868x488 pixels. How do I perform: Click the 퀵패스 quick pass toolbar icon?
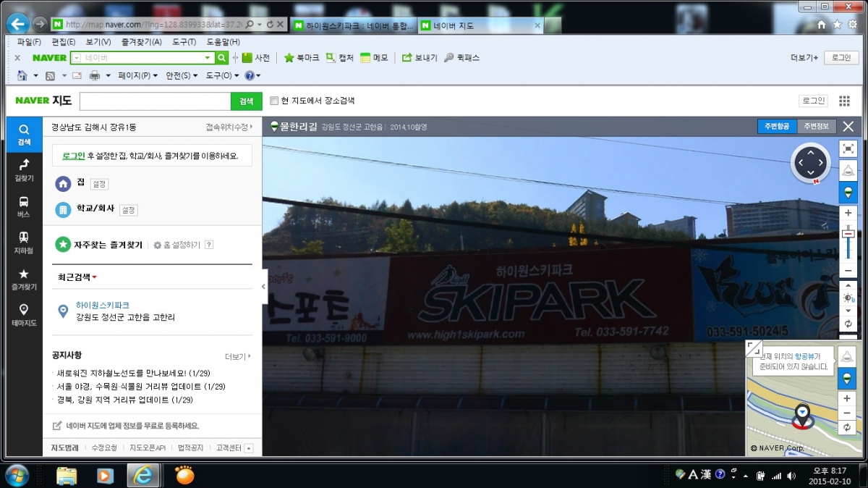pos(462,58)
